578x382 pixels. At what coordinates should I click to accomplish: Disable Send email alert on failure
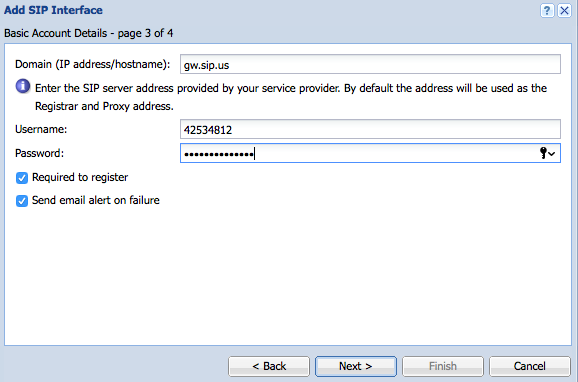pos(22,201)
